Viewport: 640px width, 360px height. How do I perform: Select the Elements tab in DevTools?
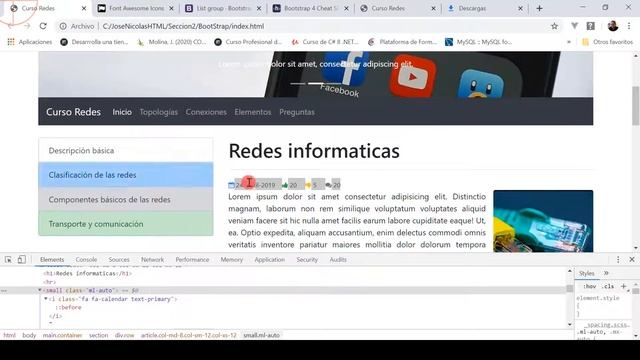click(x=52, y=260)
